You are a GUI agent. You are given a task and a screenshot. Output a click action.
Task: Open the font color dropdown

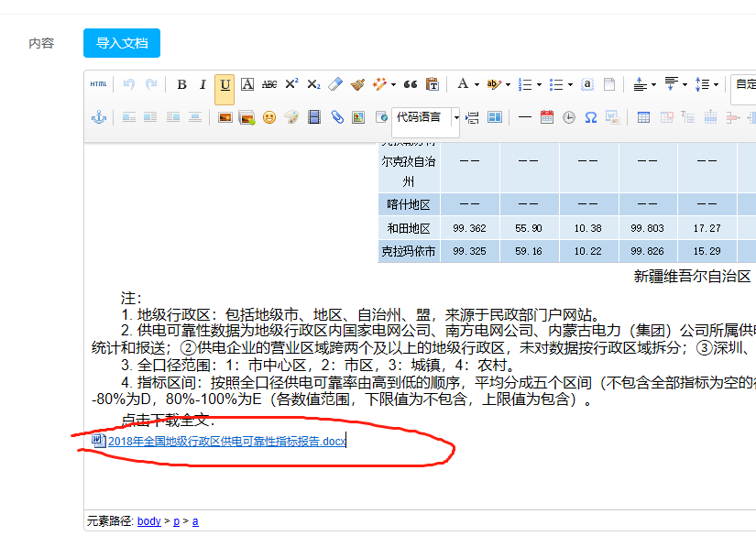tap(477, 84)
